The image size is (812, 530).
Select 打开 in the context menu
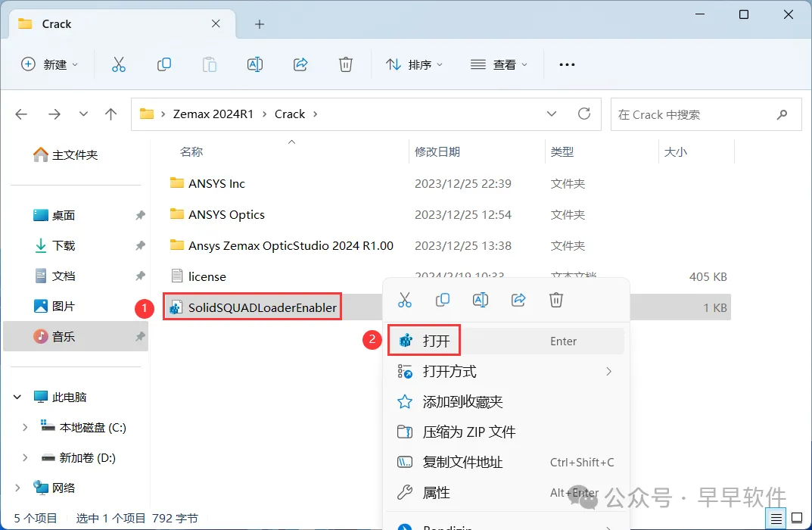tap(506, 341)
